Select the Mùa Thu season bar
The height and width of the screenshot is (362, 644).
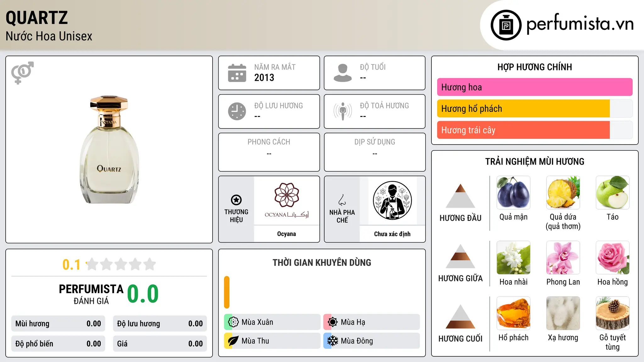coord(272,341)
